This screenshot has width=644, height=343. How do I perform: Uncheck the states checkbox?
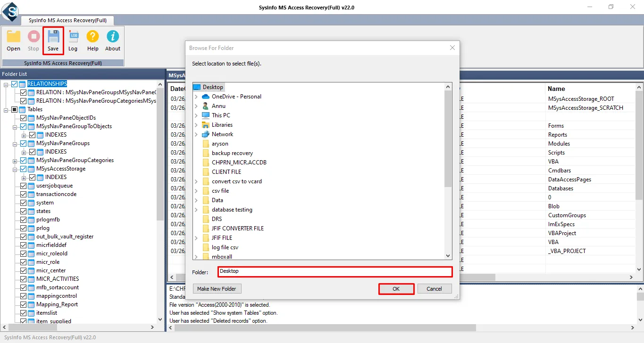point(23,211)
